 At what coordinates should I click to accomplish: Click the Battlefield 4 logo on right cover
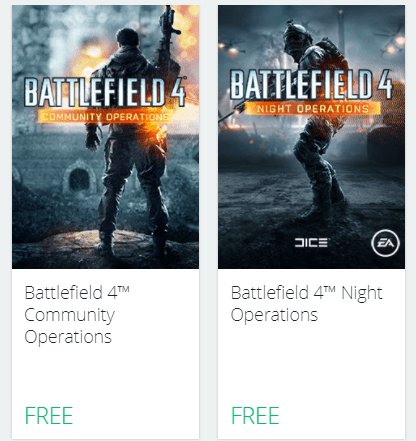(311, 84)
